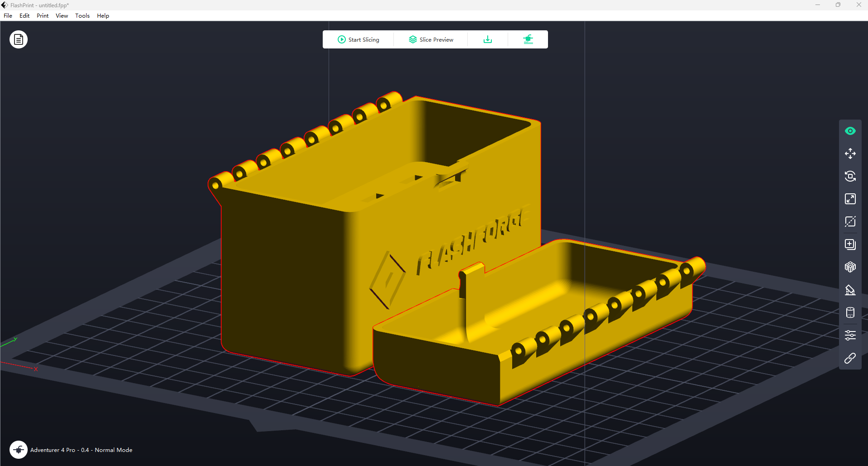Screen dimensions: 868x466
Task: Select the Rotate tool
Action: [850, 176]
